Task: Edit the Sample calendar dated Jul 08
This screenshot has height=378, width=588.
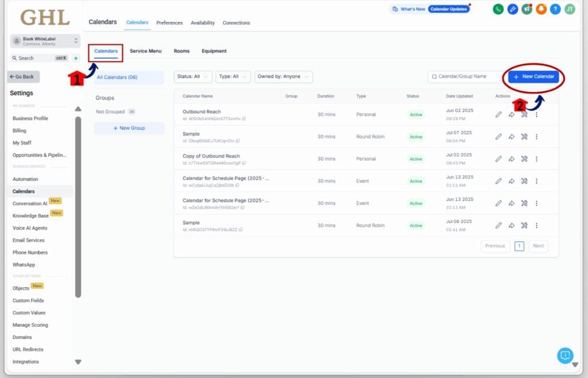Action: (498, 225)
